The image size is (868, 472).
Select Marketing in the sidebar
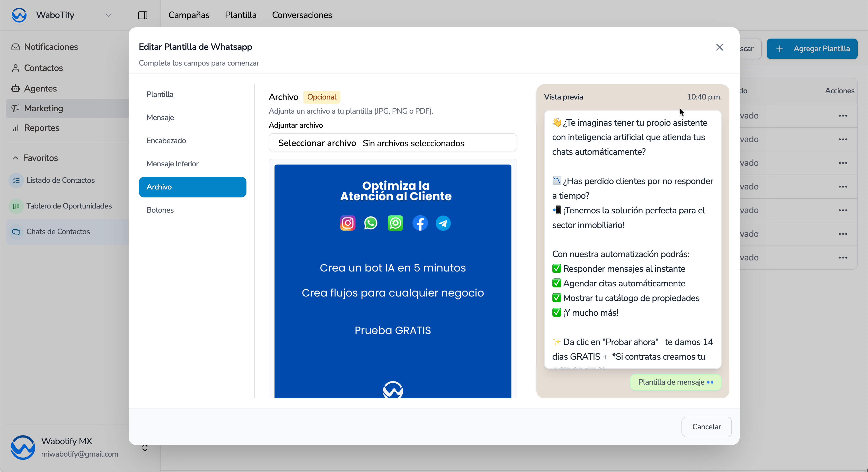pos(67,108)
